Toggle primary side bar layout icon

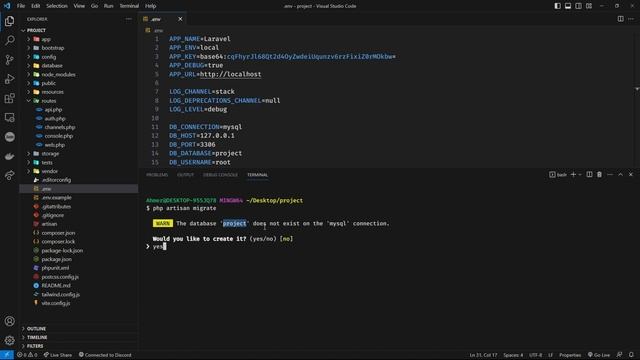(x=558, y=6)
